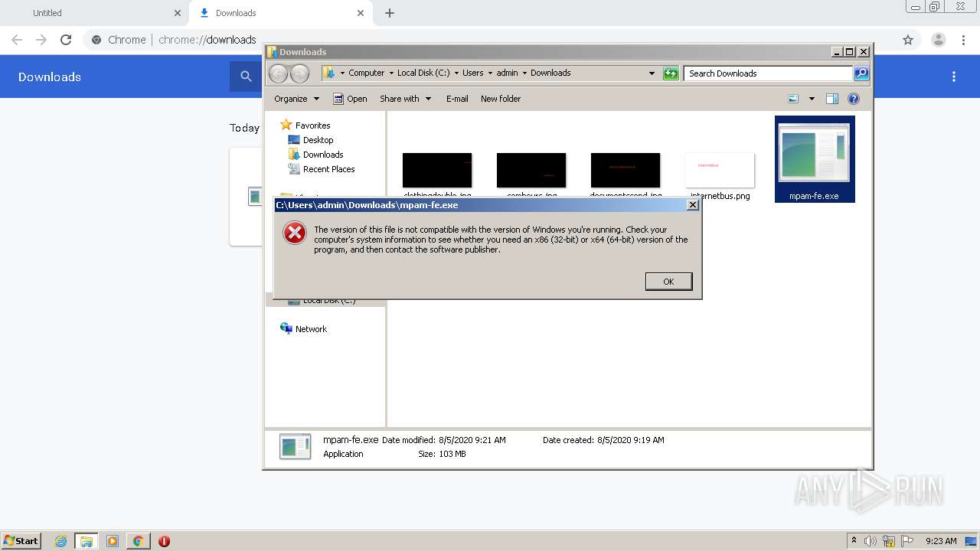Click mpam-fe.exe icon in details pane
The width and height of the screenshot is (980, 551).
pyautogui.click(x=296, y=446)
